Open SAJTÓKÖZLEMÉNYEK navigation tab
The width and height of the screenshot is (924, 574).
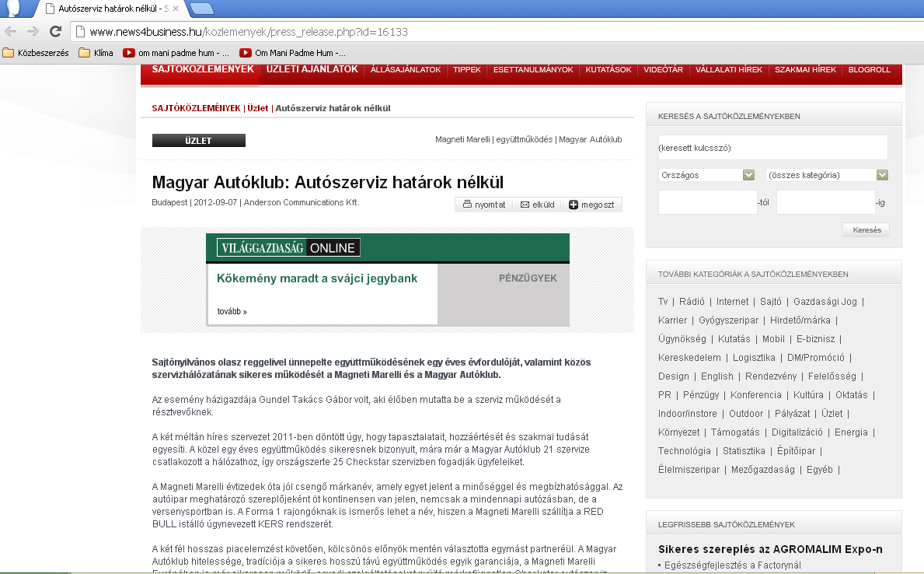click(203, 70)
